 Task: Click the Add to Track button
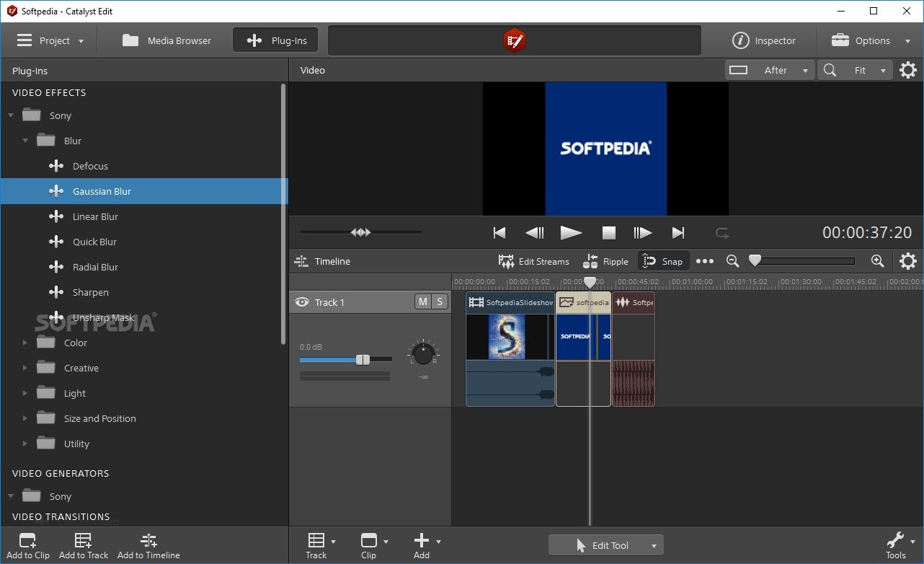[84, 546]
